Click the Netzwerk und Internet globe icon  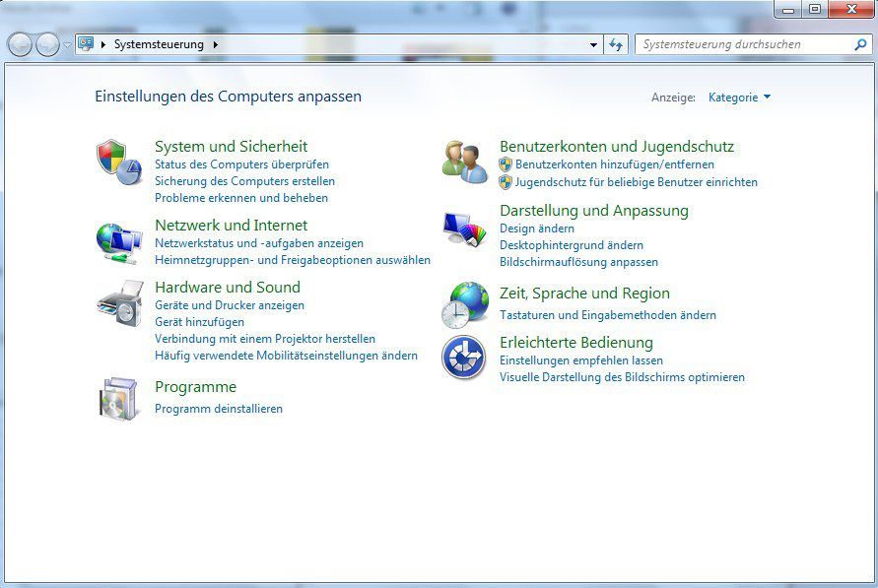pyautogui.click(x=118, y=241)
